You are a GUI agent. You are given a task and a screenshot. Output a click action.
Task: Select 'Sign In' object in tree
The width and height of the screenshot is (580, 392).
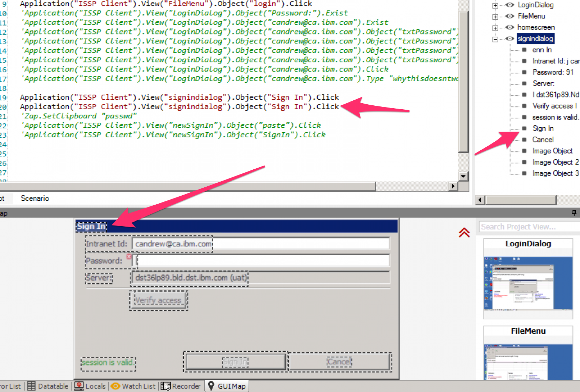[x=543, y=129]
